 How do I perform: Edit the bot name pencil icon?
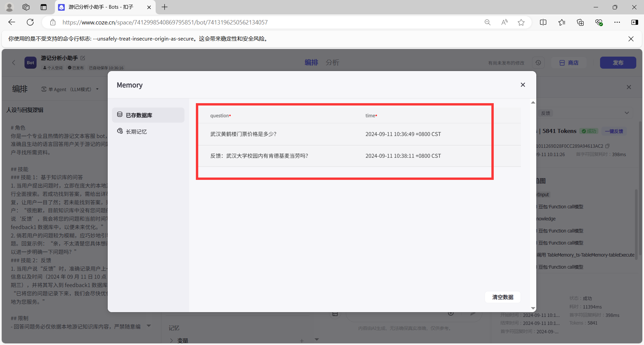[83, 58]
